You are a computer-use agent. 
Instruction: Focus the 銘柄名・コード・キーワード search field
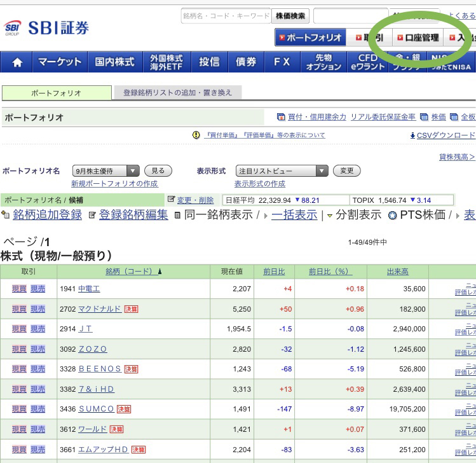point(226,16)
